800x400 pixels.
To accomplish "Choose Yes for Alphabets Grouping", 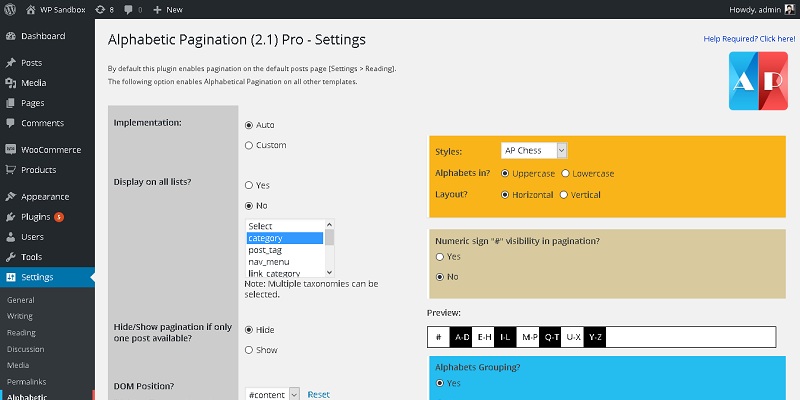I will pyautogui.click(x=440, y=383).
